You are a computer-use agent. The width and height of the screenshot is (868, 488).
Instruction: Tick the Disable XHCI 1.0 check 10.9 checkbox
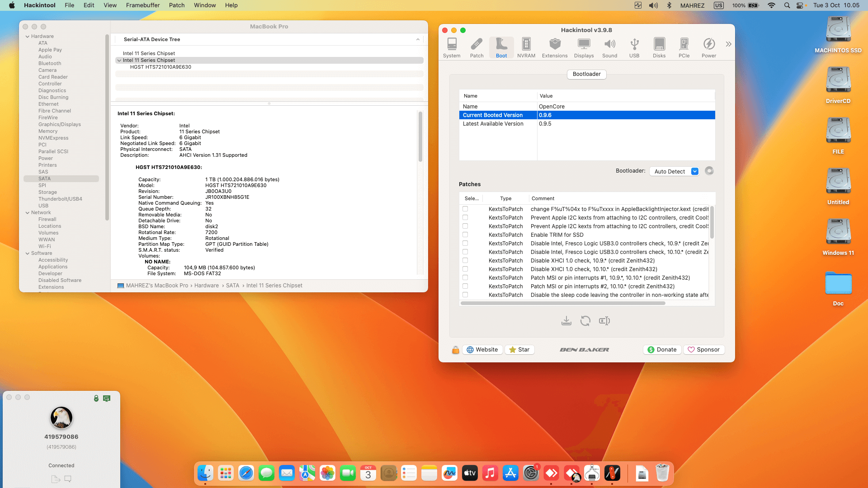465,261
